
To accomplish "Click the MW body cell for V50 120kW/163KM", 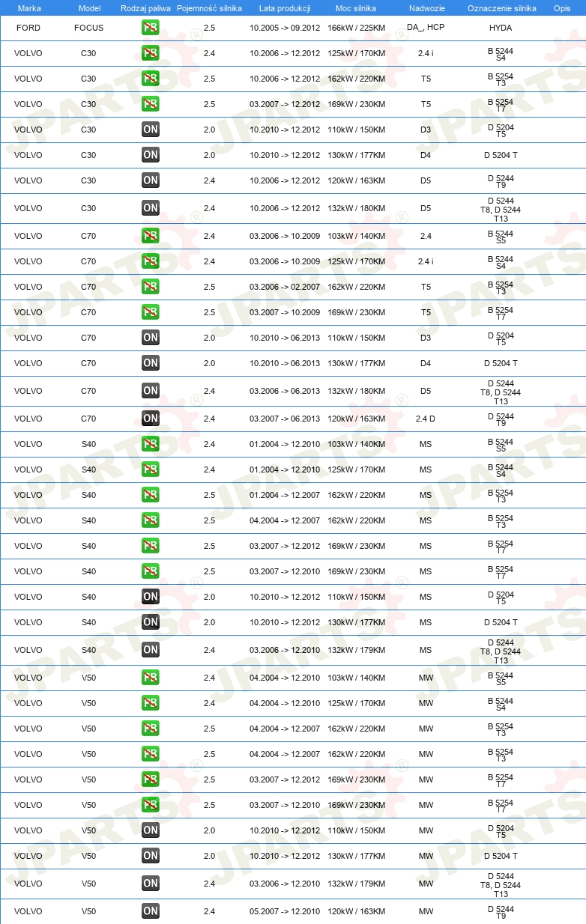I will 426,911.
